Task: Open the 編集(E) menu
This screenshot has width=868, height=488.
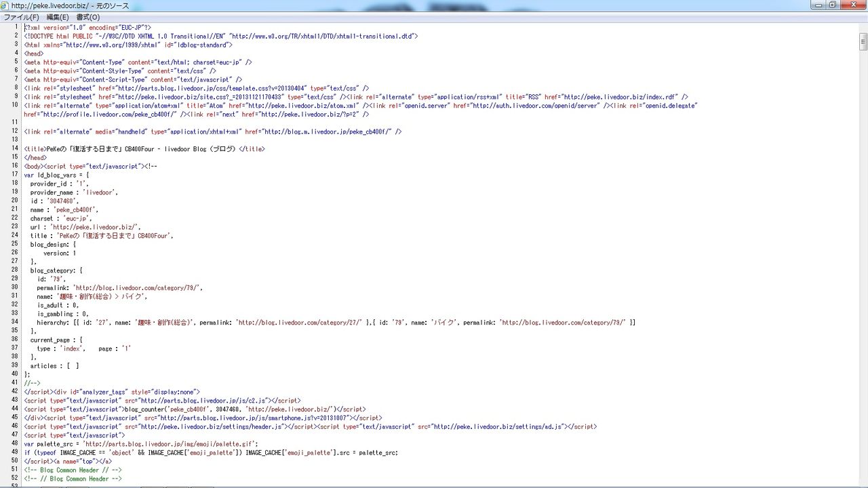Action: point(58,17)
